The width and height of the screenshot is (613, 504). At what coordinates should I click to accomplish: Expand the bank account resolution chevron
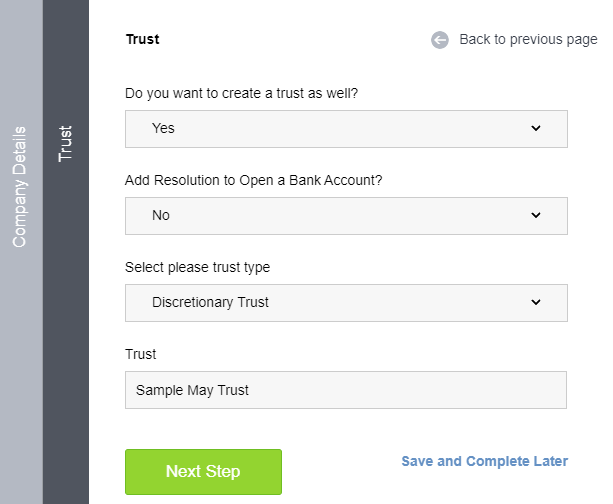536,215
